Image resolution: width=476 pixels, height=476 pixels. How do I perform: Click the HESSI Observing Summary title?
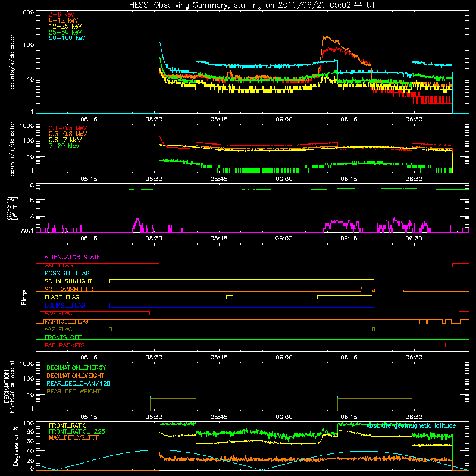[252, 5]
